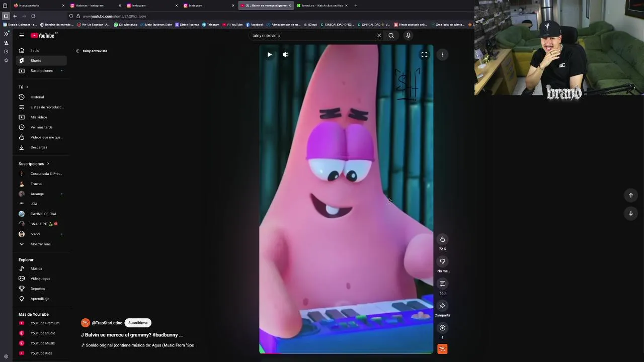This screenshot has width=644, height=362.
Task: Like the Short video
Action: click(442, 239)
